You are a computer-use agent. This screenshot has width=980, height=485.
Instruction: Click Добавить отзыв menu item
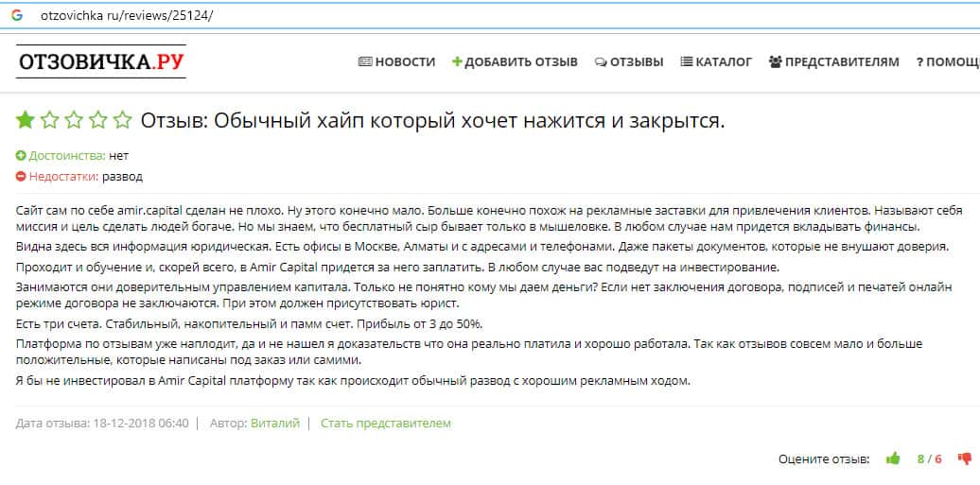(515, 61)
